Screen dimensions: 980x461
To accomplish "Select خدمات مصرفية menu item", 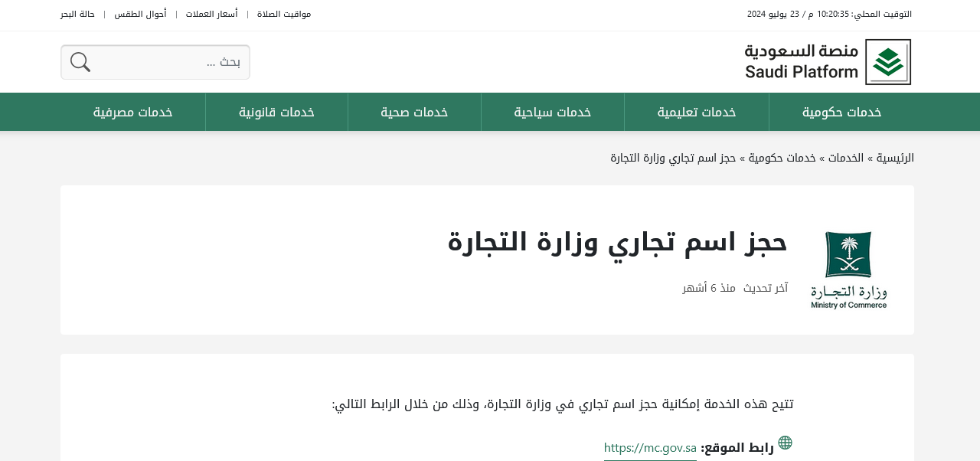I will pos(133,113).
